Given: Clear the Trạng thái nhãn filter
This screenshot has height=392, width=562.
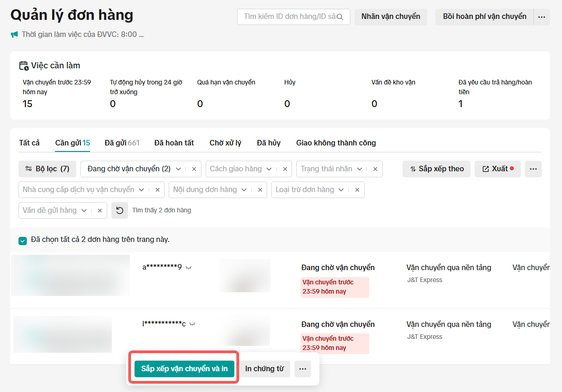Looking at the screenshot, I should (375, 169).
